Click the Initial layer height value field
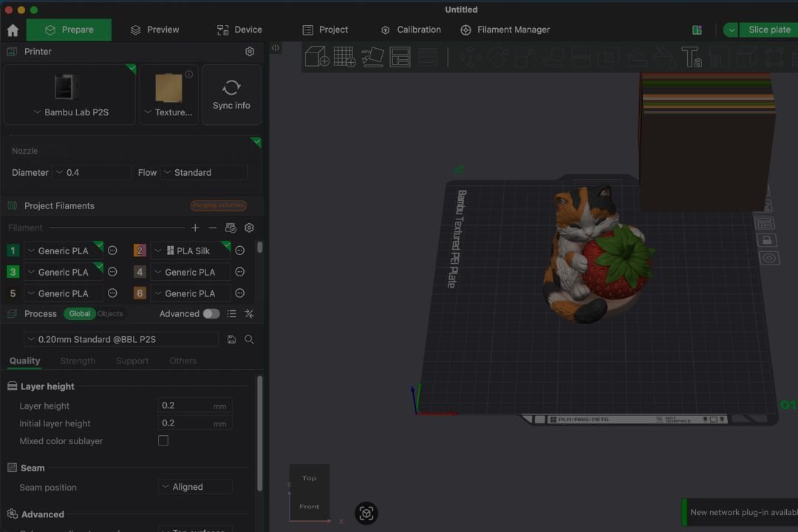The image size is (798, 532). [195, 423]
